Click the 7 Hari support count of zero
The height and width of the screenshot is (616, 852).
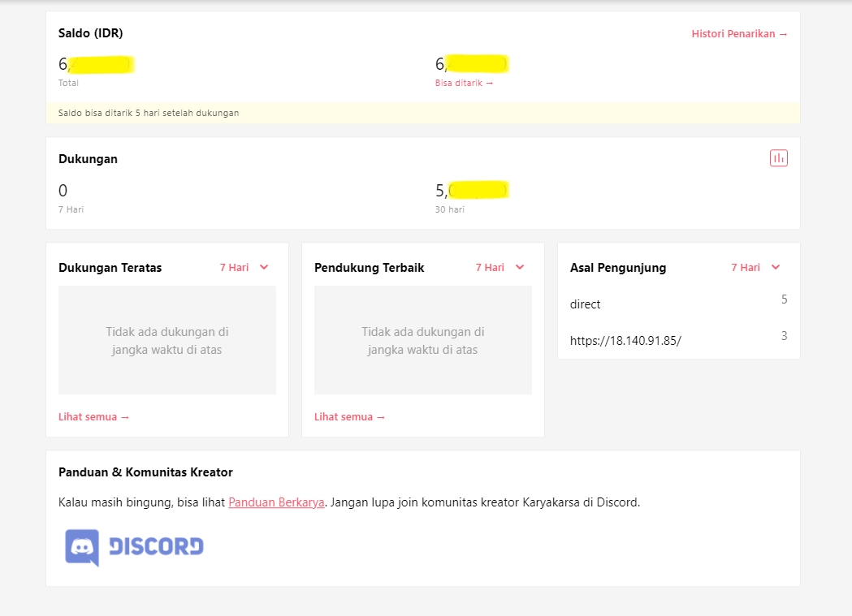point(63,191)
